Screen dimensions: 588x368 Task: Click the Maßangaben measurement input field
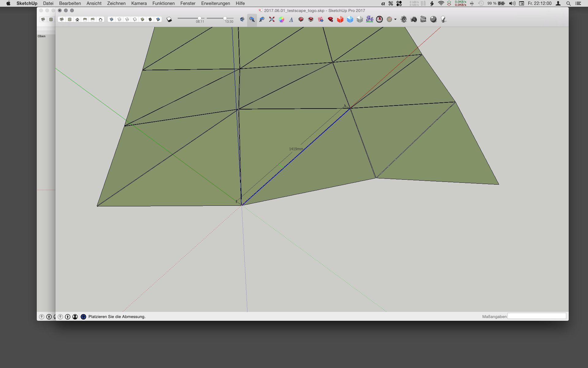coord(537,316)
